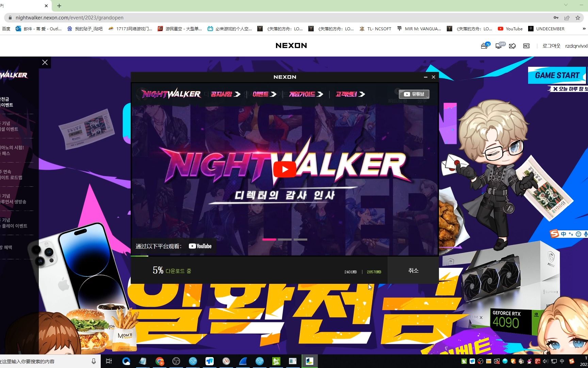Open OBS Studio from the taskbar
The image size is (588, 368).
[176, 361]
